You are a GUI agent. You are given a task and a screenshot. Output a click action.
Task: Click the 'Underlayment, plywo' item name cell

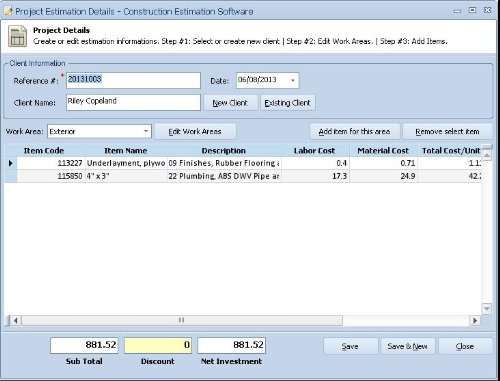tap(126, 163)
